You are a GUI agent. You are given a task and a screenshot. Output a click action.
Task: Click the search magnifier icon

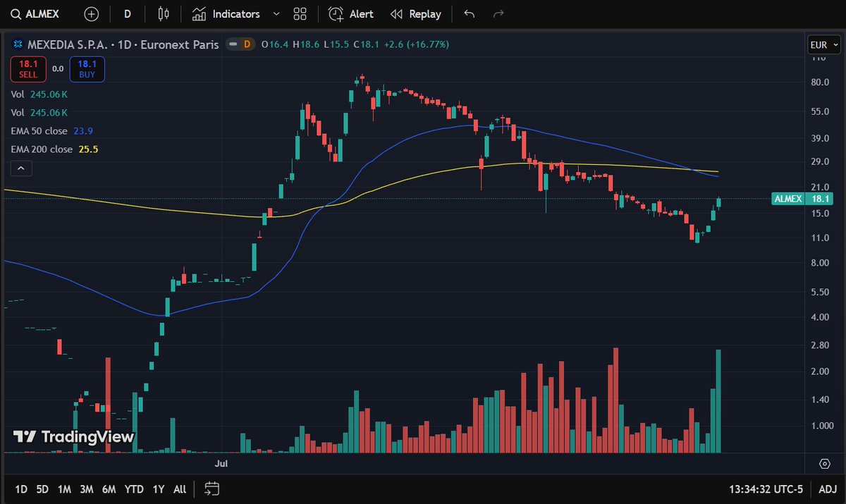[x=15, y=14]
